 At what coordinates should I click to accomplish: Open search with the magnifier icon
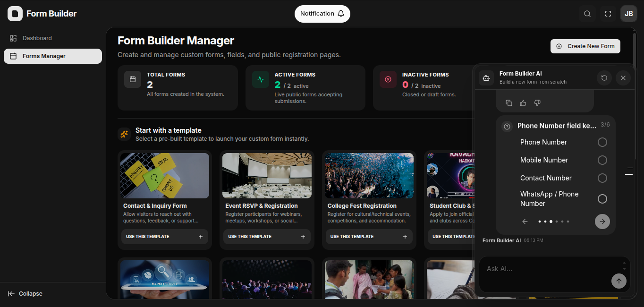click(x=587, y=14)
